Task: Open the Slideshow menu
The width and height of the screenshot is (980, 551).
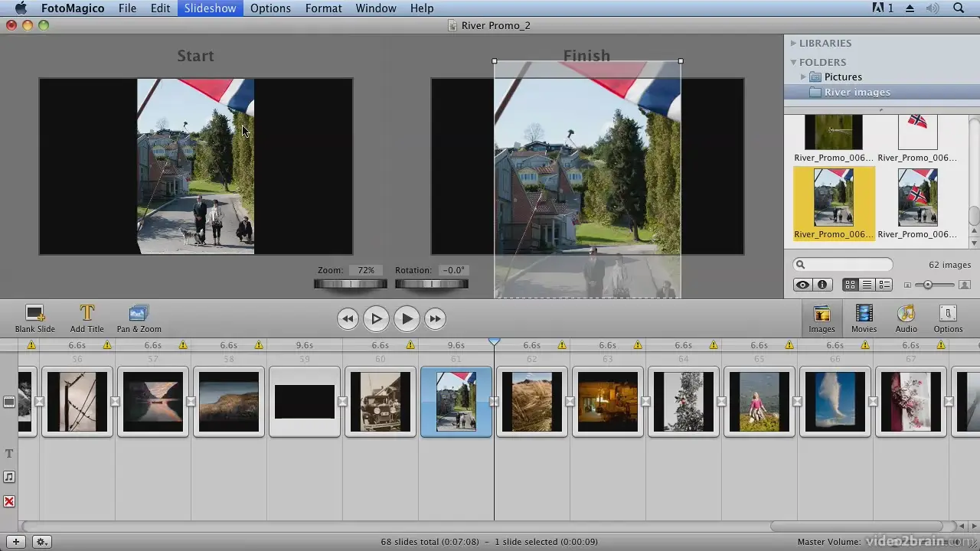Action: coord(210,8)
